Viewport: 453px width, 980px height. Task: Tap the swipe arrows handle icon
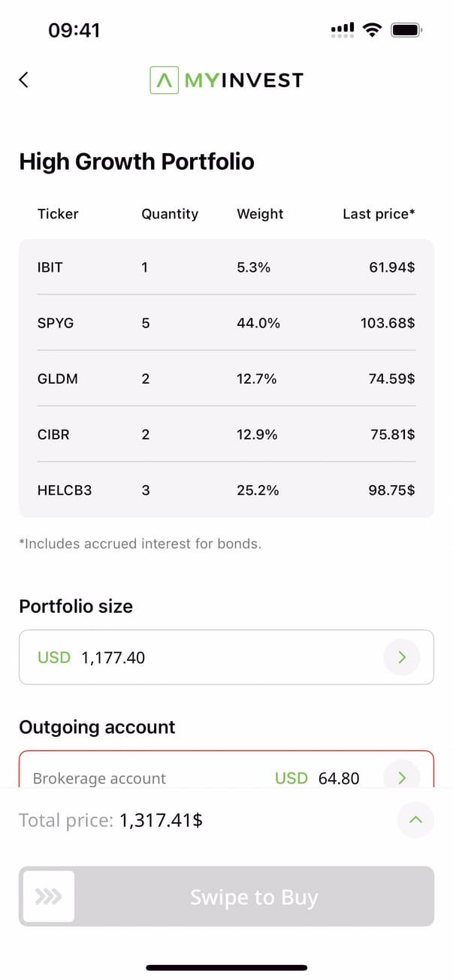pyautogui.click(x=49, y=896)
